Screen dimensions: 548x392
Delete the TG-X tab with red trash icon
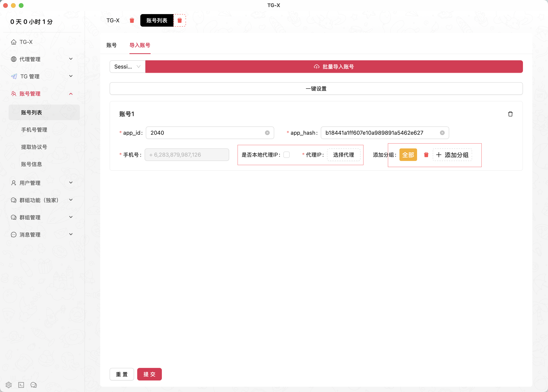tap(132, 20)
